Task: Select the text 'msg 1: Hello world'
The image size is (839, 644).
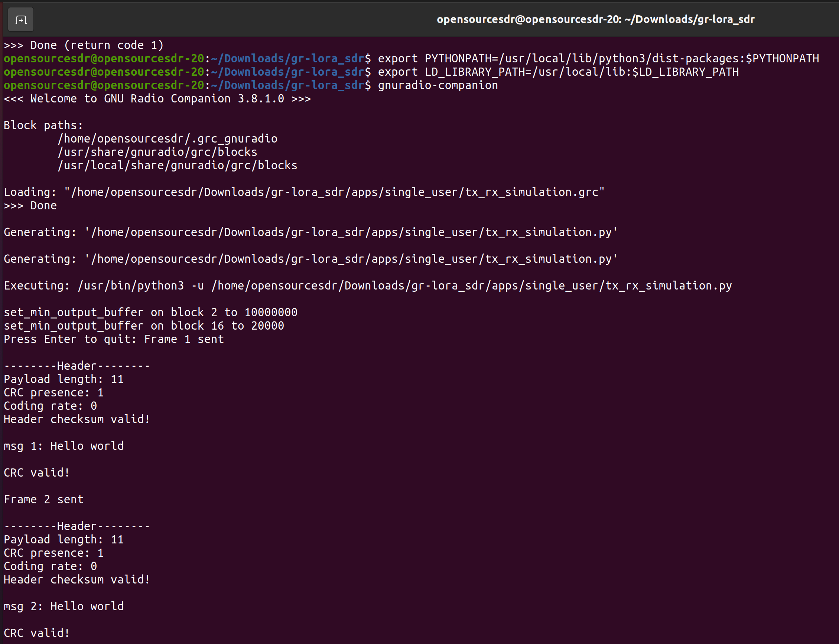Action: tap(63, 445)
